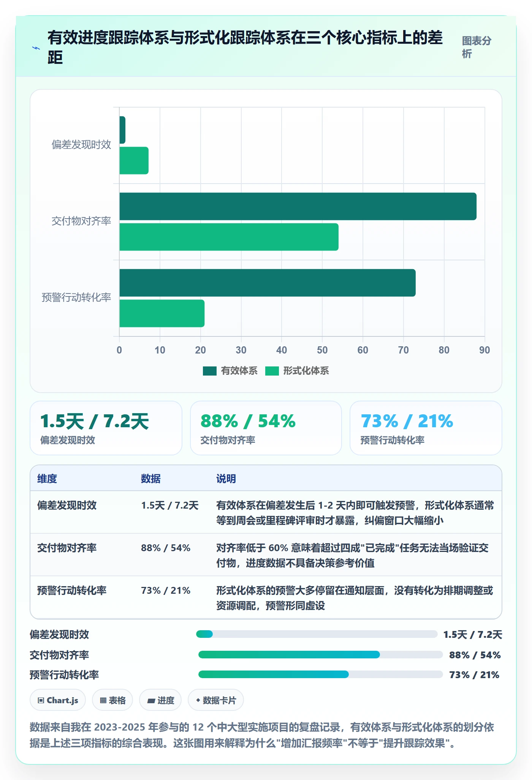Click the 形式化体系 legend label

pyautogui.click(x=306, y=371)
